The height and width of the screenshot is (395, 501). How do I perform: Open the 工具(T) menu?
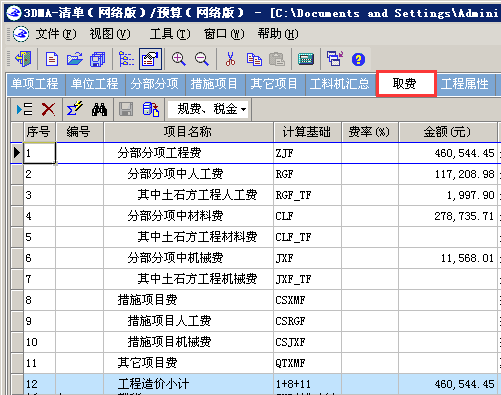pyautogui.click(x=170, y=34)
